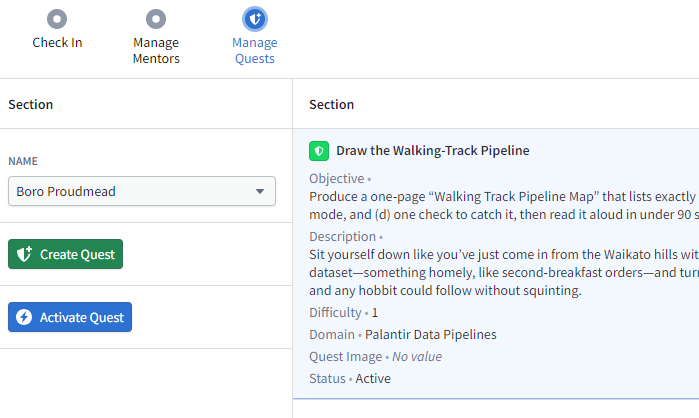
Task: Click the Section header above the quest card
Action: pos(332,104)
